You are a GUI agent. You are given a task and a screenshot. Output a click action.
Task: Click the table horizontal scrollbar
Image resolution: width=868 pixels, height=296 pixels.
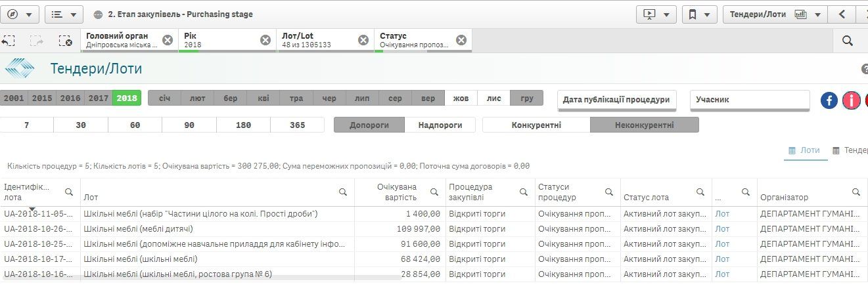(202, 278)
